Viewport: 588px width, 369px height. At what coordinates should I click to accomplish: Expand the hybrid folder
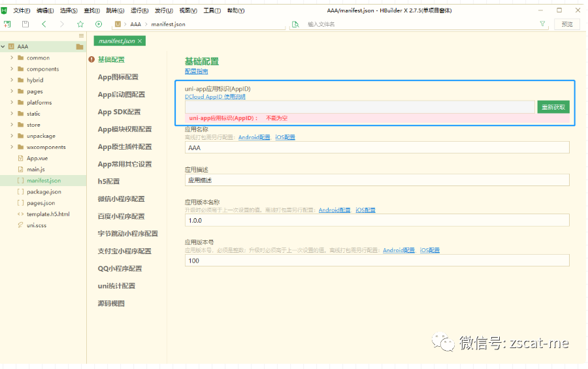12,80
